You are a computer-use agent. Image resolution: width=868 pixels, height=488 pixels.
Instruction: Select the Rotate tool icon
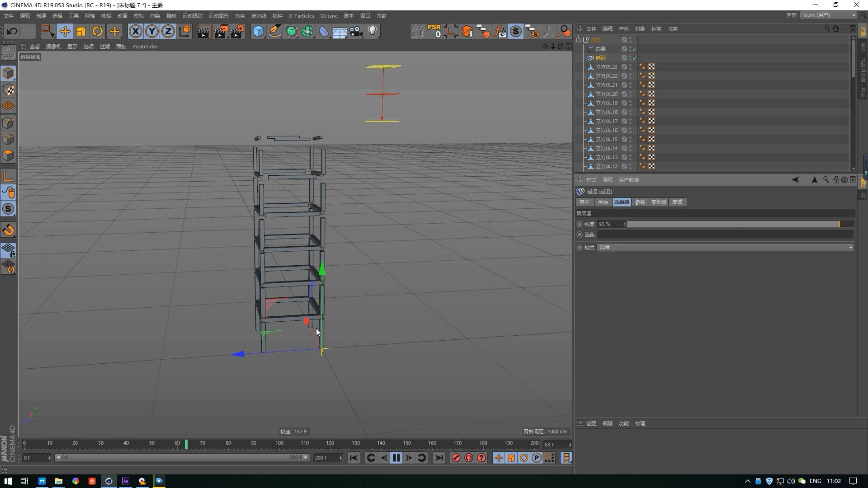coord(98,31)
